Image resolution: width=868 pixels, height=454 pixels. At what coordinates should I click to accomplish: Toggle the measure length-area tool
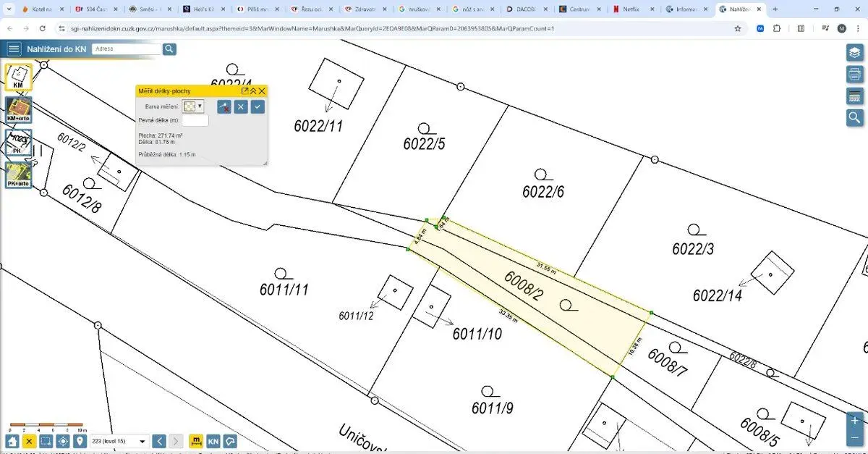pyautogui.click(x=196, y=441)
